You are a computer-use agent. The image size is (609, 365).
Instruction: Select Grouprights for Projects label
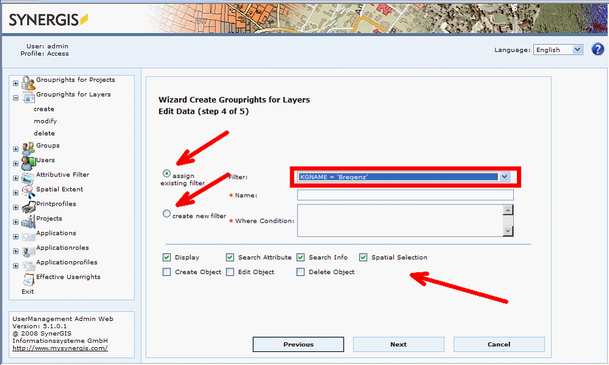click(x=75, y=80)
